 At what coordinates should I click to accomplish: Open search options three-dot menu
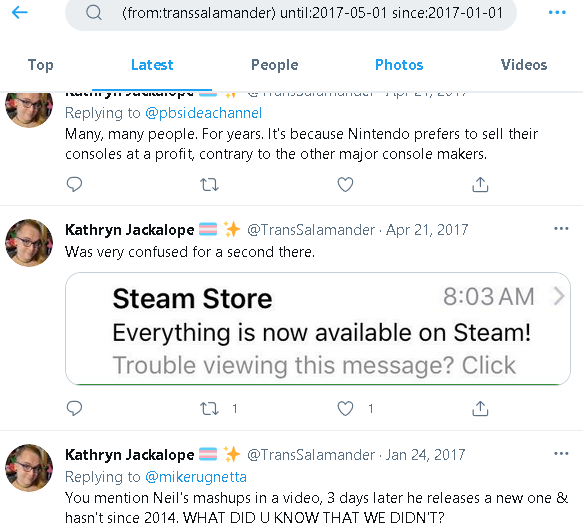click(x=557, y=13)
